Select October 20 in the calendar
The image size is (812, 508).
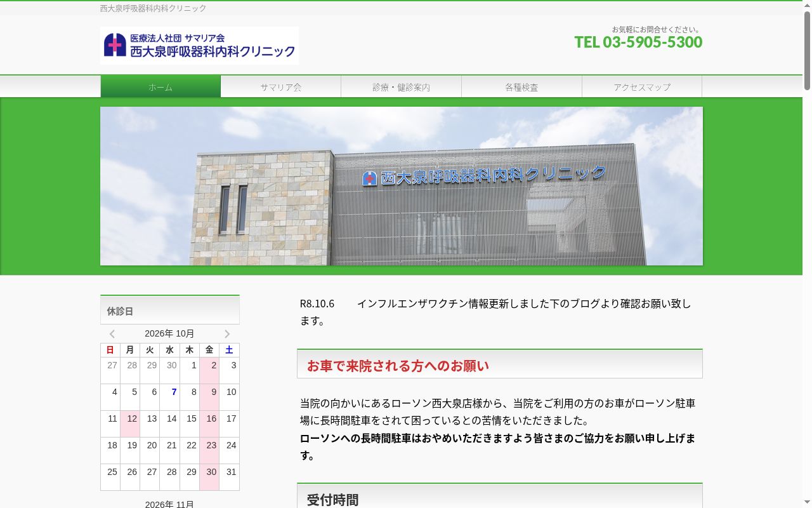[x=150, y=450]
